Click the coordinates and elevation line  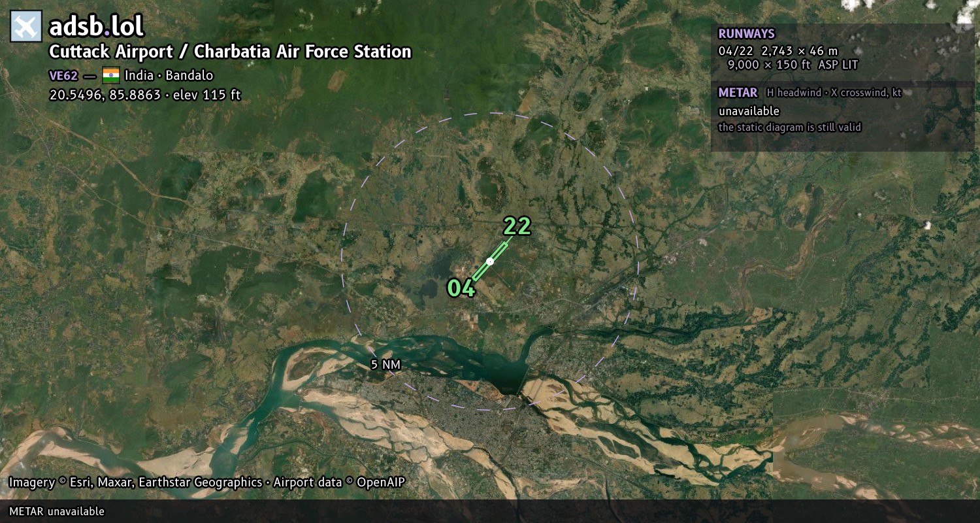point(145,95)
